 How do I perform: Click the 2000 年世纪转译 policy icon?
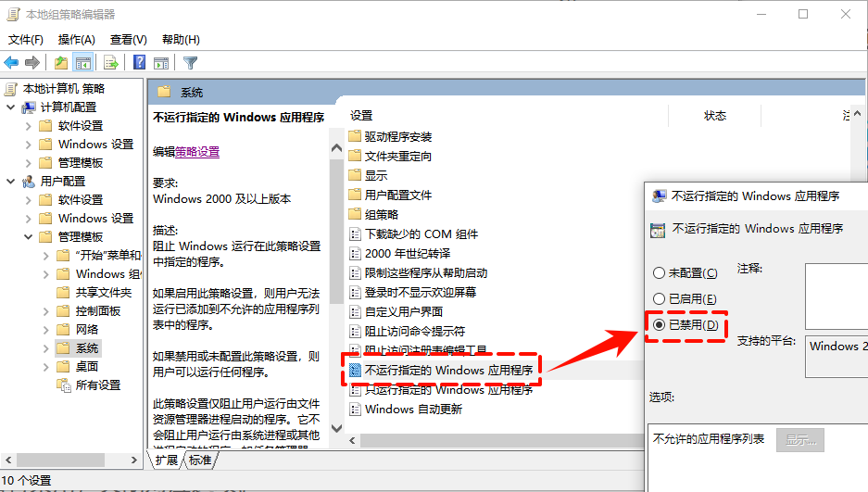click(x=356, y=254)
